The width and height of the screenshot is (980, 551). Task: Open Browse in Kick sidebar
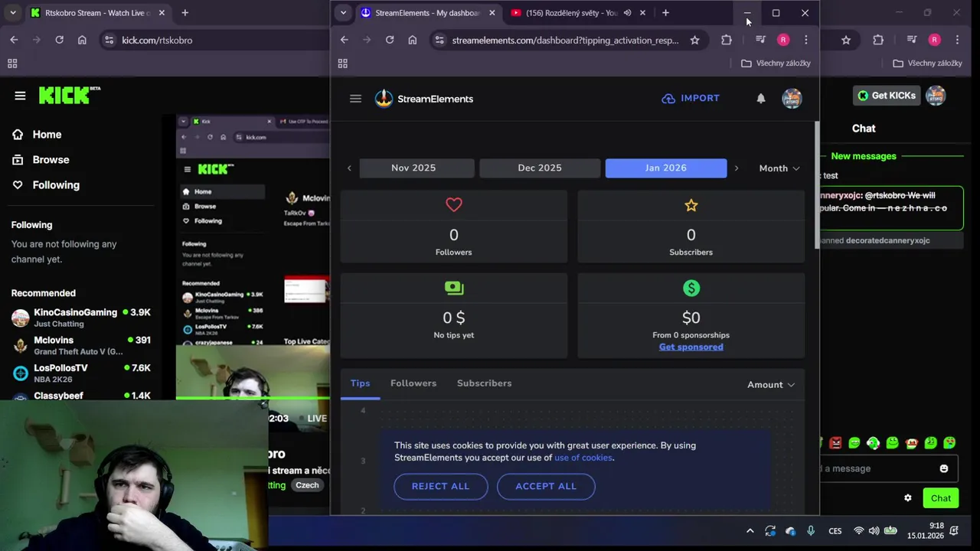(x=51, y=160)
